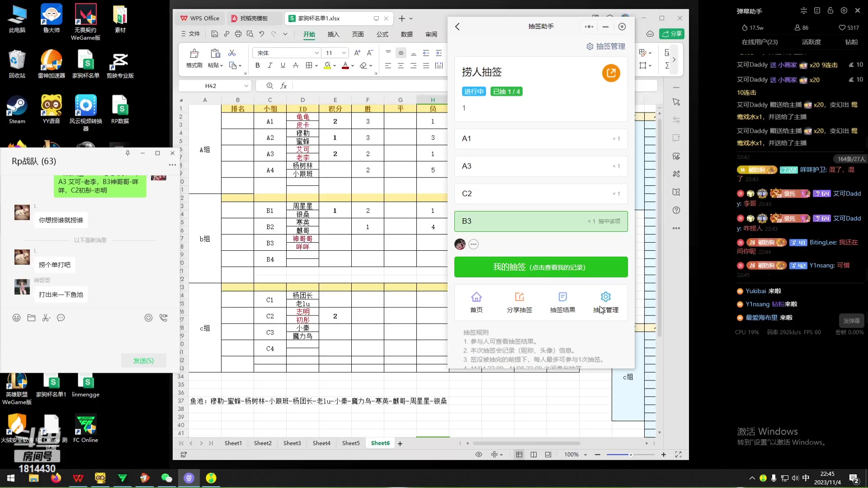Expand the H42 name box dropdown
The width and height of the screenshot is (868, 488).
[x=246, y=86]
